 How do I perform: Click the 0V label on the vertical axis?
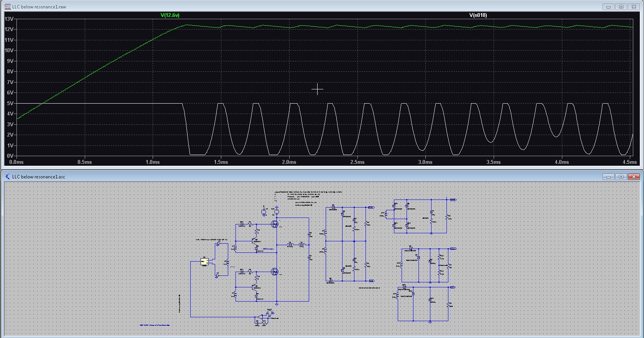[x=10, y=156]
